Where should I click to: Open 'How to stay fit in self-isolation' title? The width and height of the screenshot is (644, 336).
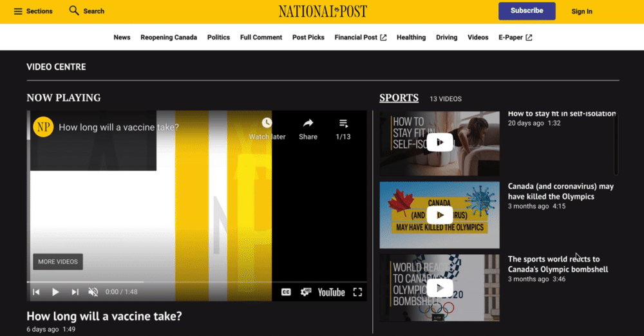[x=562, y=114]
